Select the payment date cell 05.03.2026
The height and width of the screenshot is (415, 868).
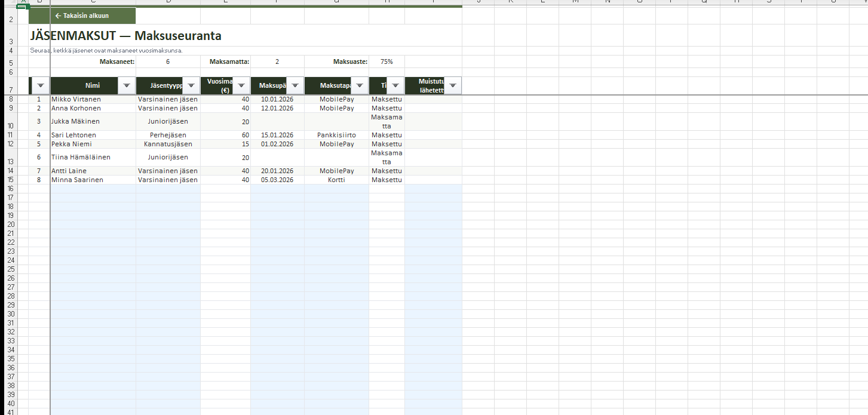pyautogui.click(x=277, y=180)
